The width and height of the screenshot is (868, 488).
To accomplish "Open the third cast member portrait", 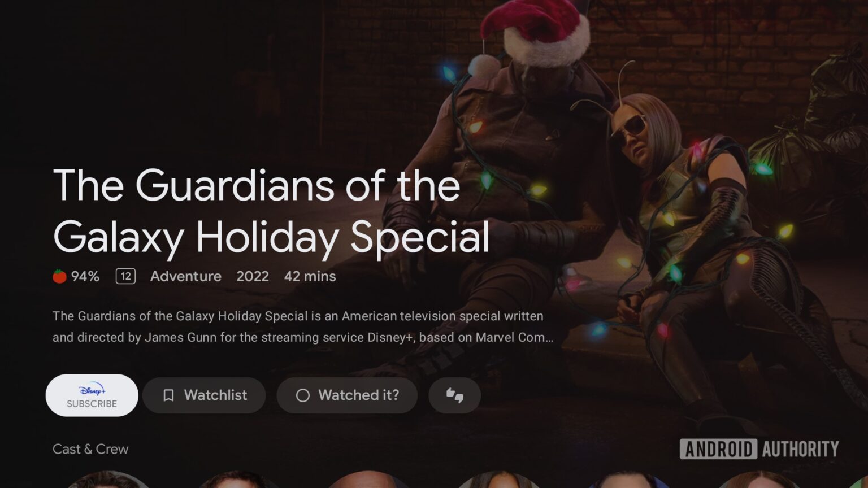I will tap(368, 480).
